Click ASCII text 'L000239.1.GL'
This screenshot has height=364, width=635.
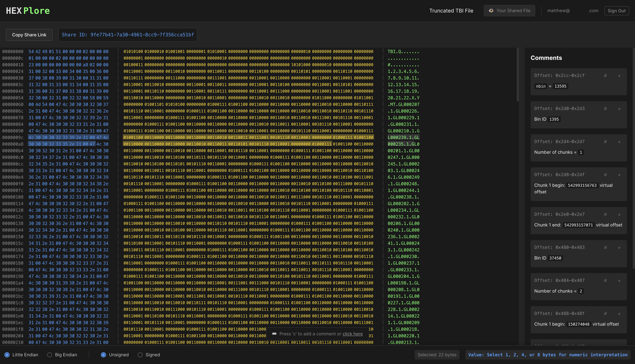pyautogui.click(x=403, y=138)
